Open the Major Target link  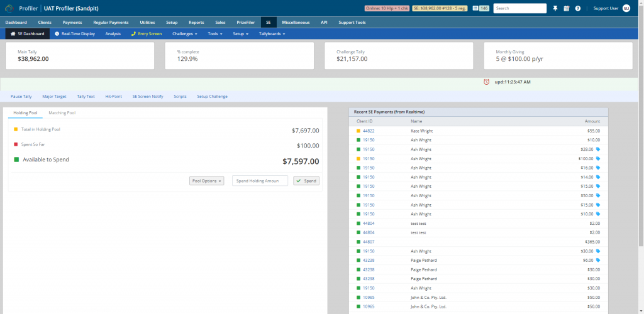click(54, 96)
